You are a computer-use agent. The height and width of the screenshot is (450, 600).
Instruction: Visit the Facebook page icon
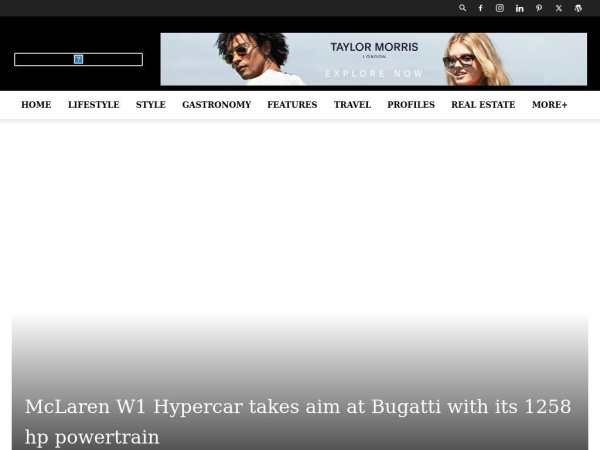(x=481, y=8)
